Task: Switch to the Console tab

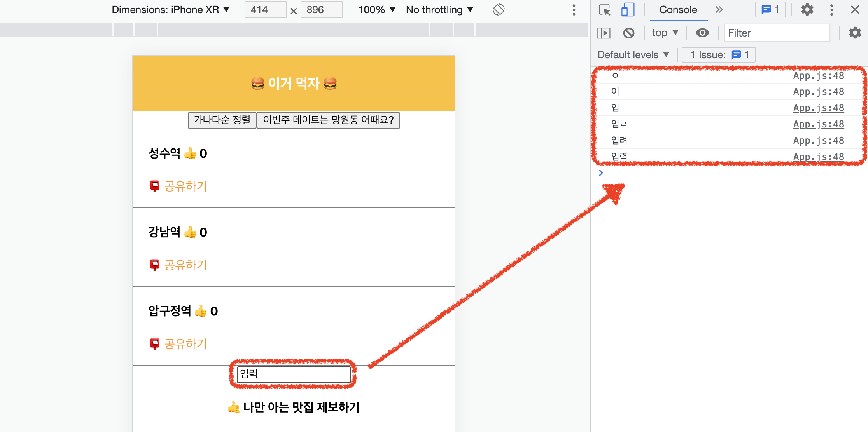Action: (x=678, y=10)
